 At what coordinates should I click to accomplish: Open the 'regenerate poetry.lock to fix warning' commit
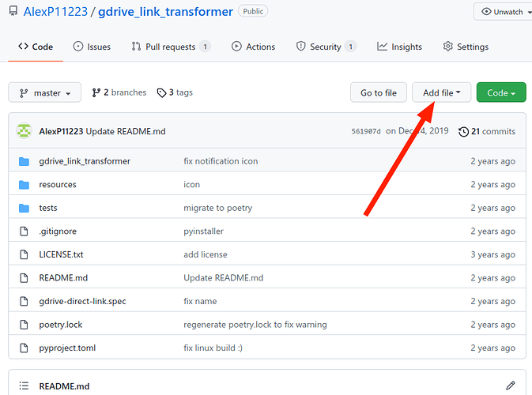[x=255, y=325]
